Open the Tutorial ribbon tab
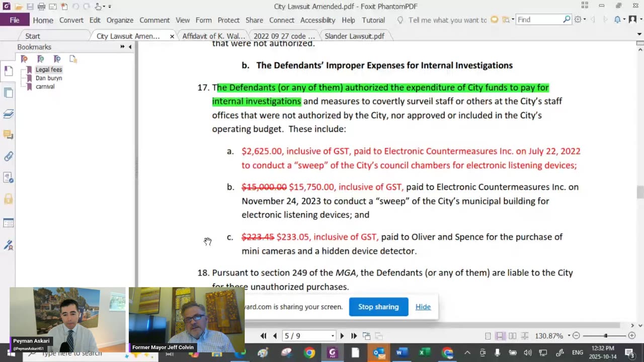This screenshot has height=362, width=644. 373,20
